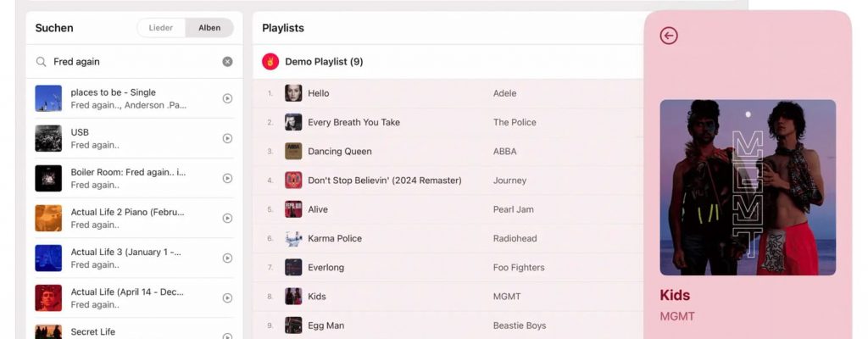This screenshot has height=339, width=868.
Task: Click the Dancing Queen album thumbnail
Action: click(293, 152)
